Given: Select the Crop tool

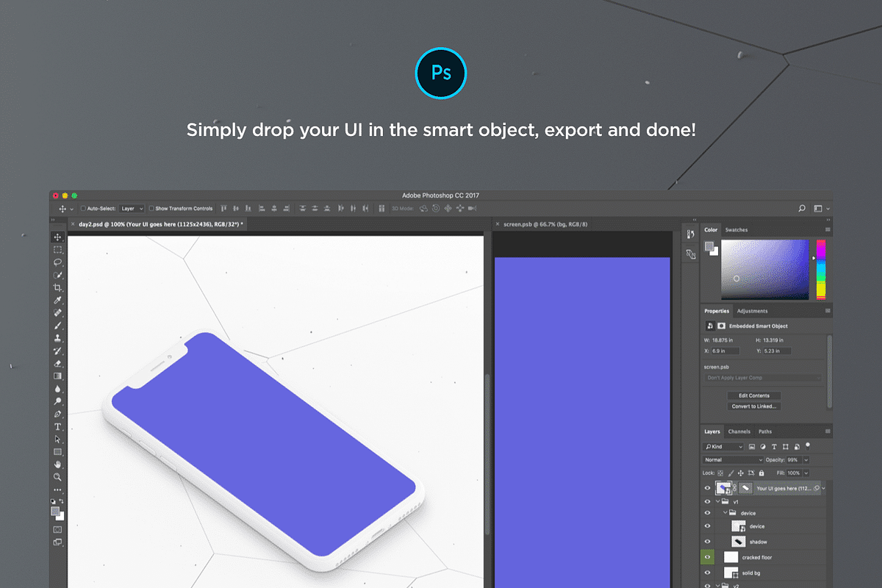Looking at the screenshot, I should pyautogui.click(x=57, y=287).
